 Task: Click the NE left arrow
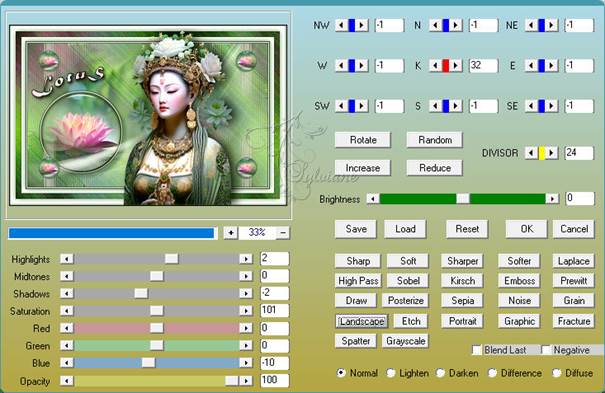[531, 25]
